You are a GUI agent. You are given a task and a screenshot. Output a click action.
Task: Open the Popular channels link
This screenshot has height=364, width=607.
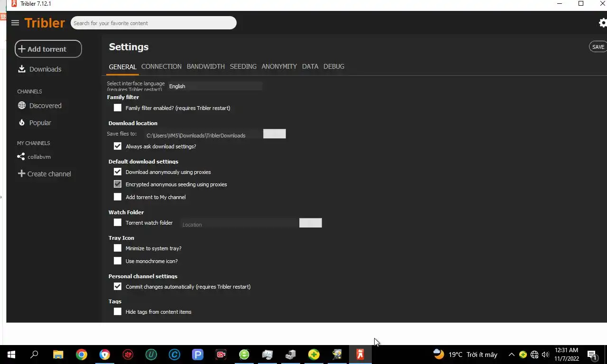coord(40,123)
